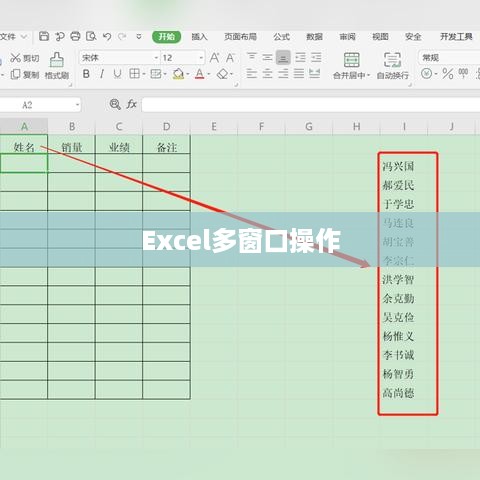
Task: Click the Eraser clear-format icon
Action: (x=222, y=74)
